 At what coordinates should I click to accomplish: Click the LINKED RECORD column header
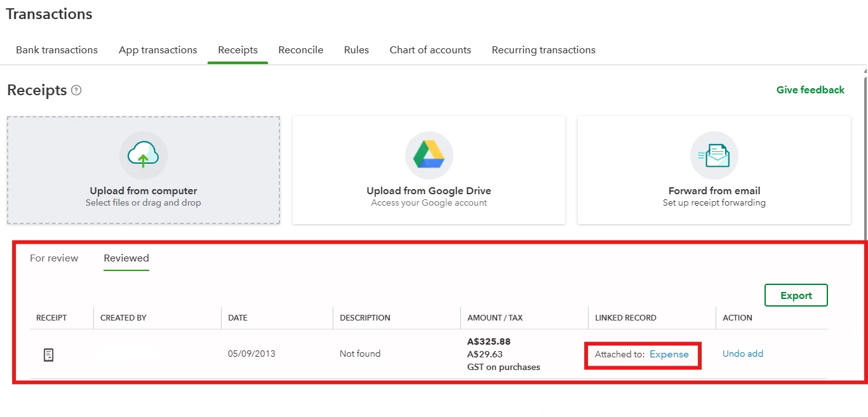tap(625, 318)
